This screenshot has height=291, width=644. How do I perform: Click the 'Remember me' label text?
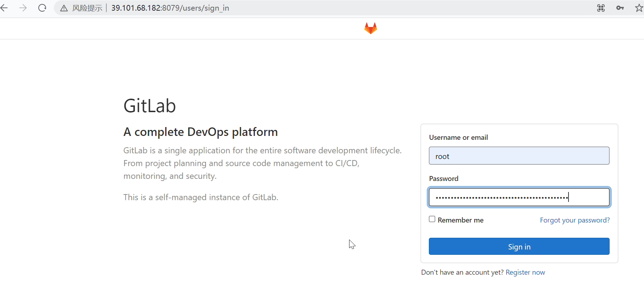point(460,220)
